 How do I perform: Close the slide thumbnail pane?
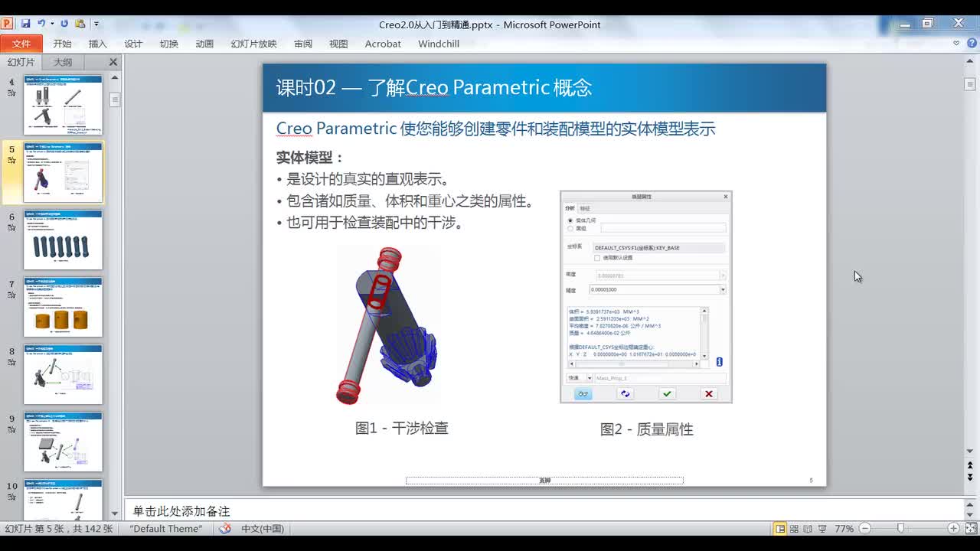[x=113, y=62]
